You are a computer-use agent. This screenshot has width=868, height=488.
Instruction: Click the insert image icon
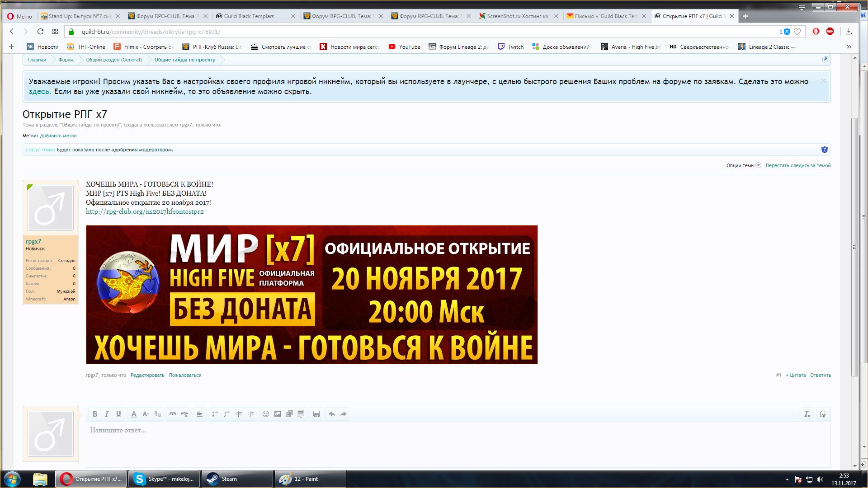pos(278,414)
